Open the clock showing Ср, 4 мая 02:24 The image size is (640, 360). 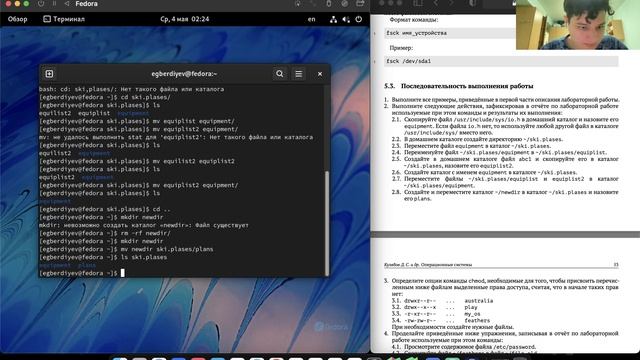pyautogui.click(x=184, y=19)
